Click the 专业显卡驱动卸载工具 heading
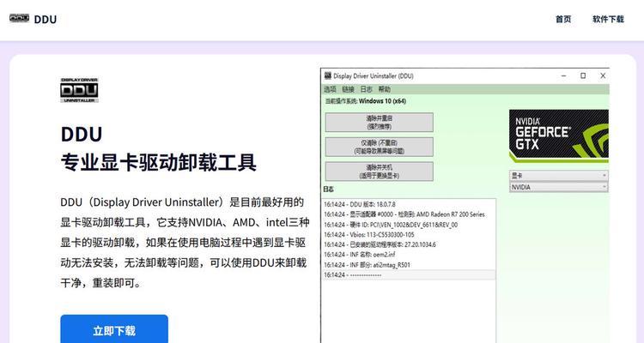This screenshot has height=343, width=644. [x=159, y=162]
